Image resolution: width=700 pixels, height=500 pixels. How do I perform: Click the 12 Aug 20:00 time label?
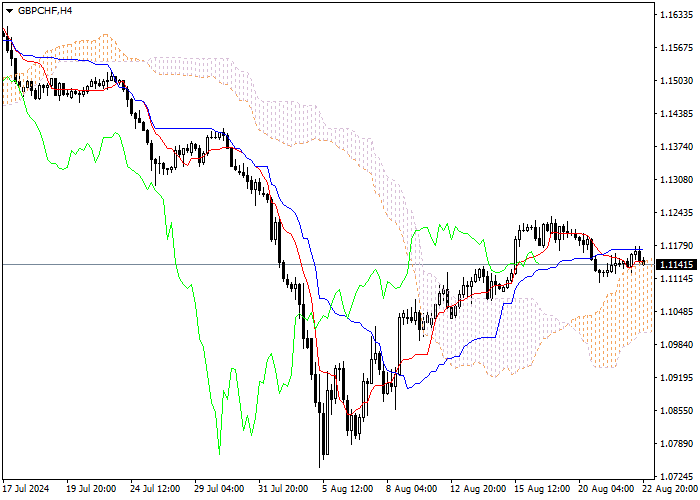[478, 489]
